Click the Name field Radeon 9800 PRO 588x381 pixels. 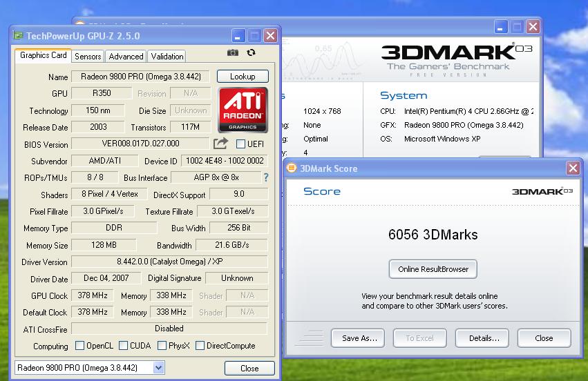[x=141, y=77]
